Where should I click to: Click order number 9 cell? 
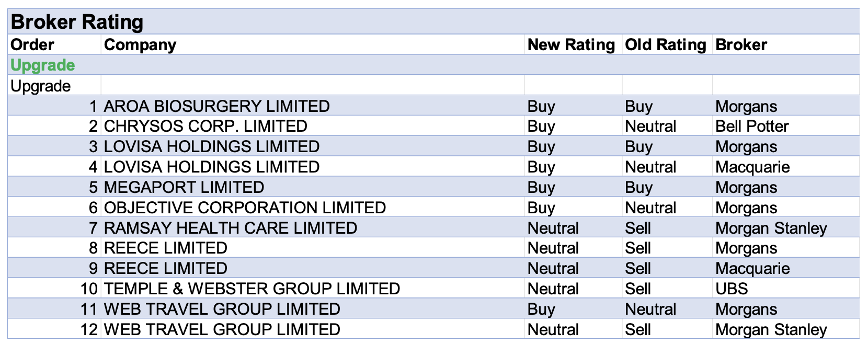coord(93,269)
